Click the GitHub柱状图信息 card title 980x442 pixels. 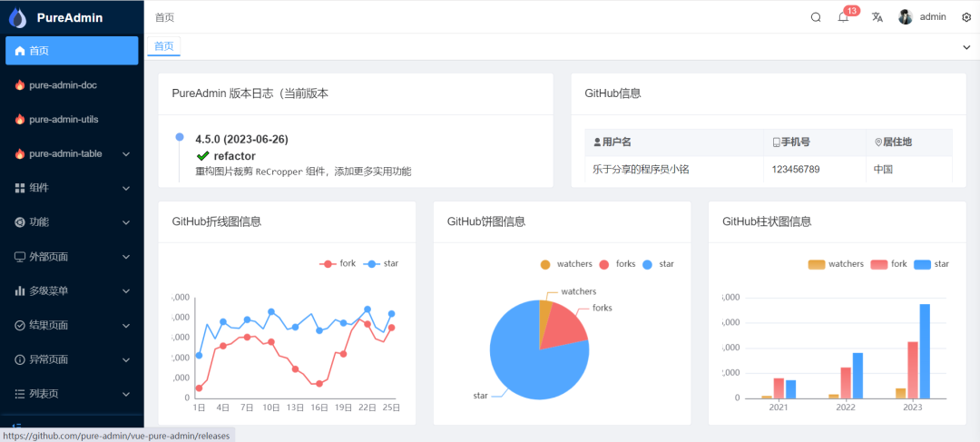[767, 221]
